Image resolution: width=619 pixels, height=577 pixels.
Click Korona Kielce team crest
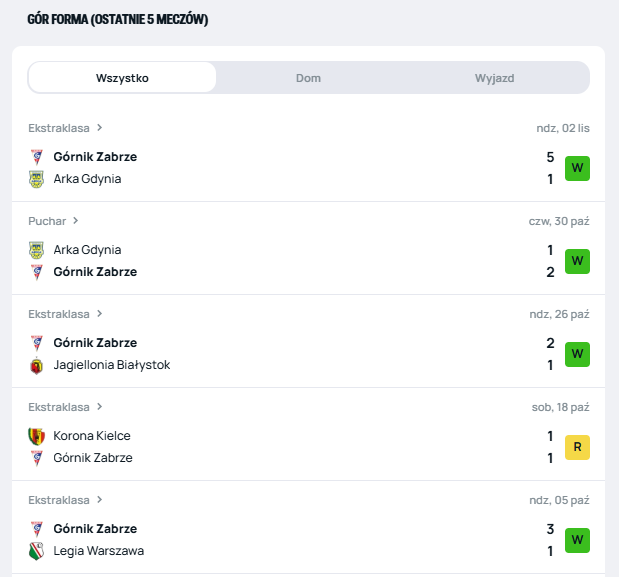[x=36, y=436]
